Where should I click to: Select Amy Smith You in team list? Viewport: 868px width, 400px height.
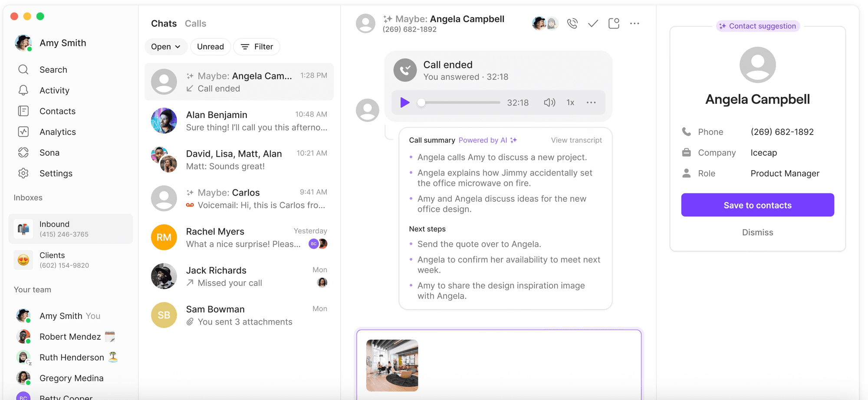click(70, 316)
